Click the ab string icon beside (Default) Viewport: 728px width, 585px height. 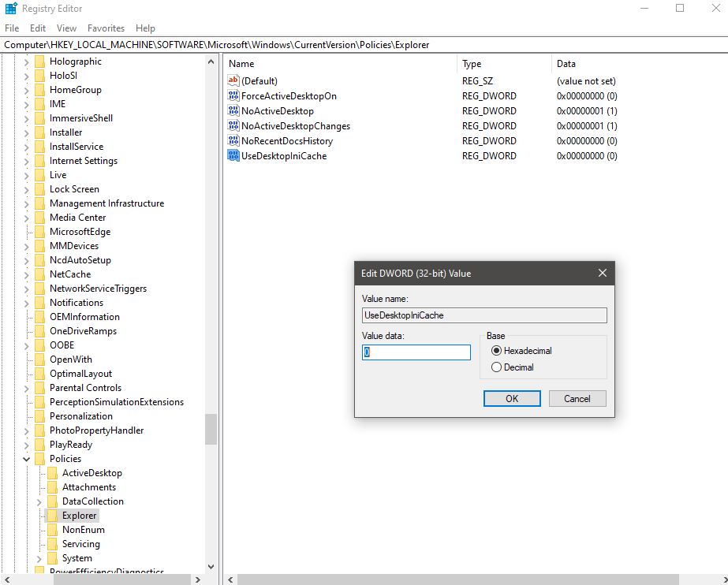(x=233, y=80)
